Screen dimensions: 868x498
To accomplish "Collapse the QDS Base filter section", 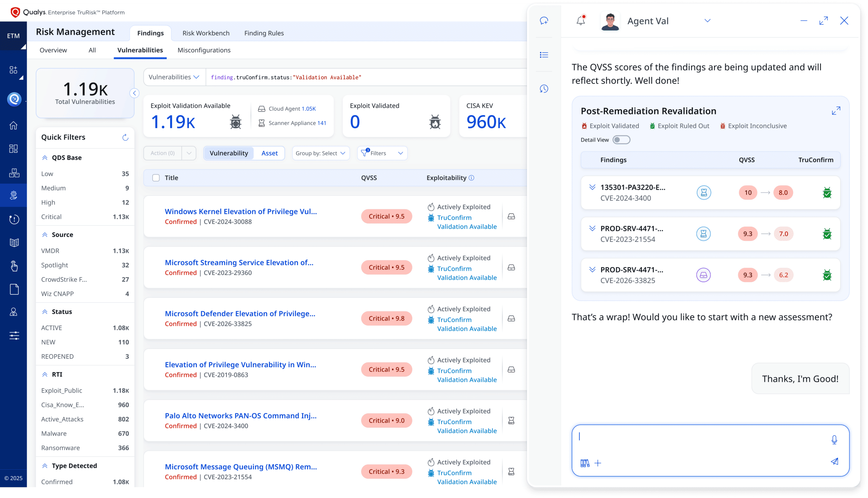I will coord(45,158).
